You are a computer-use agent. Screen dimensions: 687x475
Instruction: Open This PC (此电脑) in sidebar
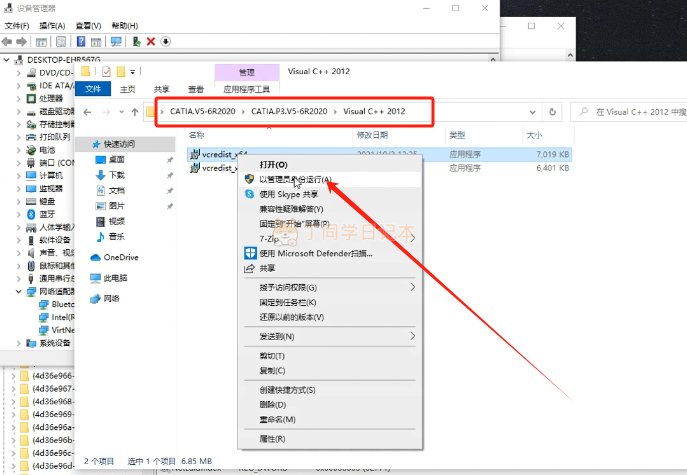[x=109, y=278]
